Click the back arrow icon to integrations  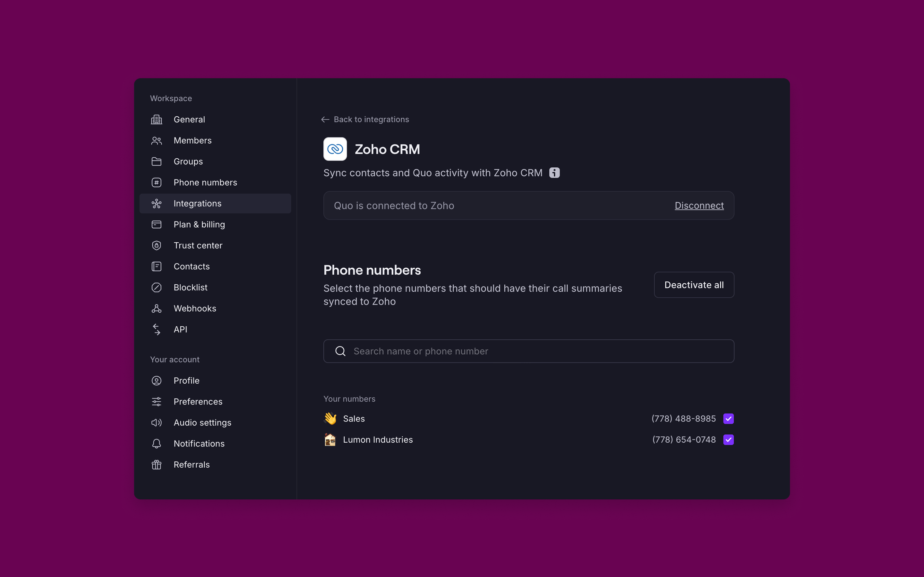point(325,120)
